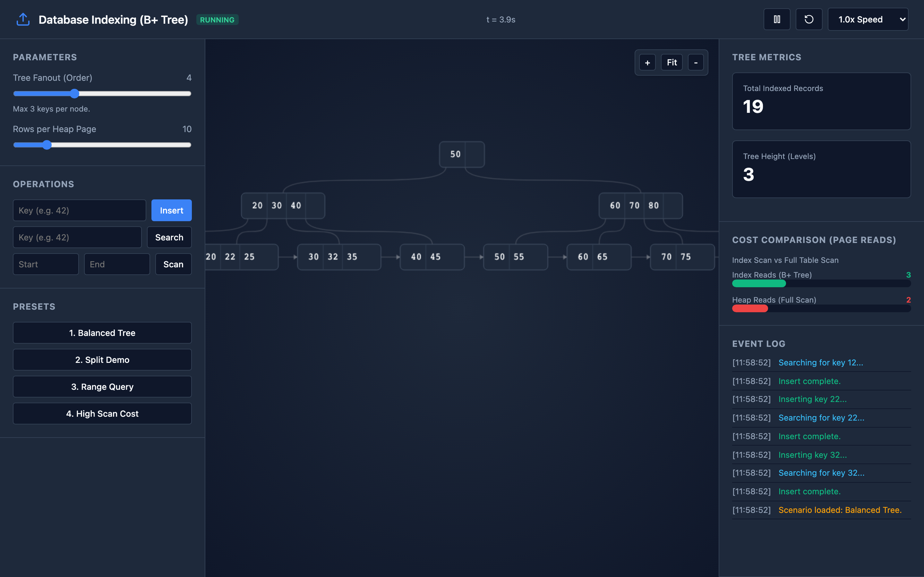Load the Balanced Tree preset
924x577 pixels.
pos(102,333)
